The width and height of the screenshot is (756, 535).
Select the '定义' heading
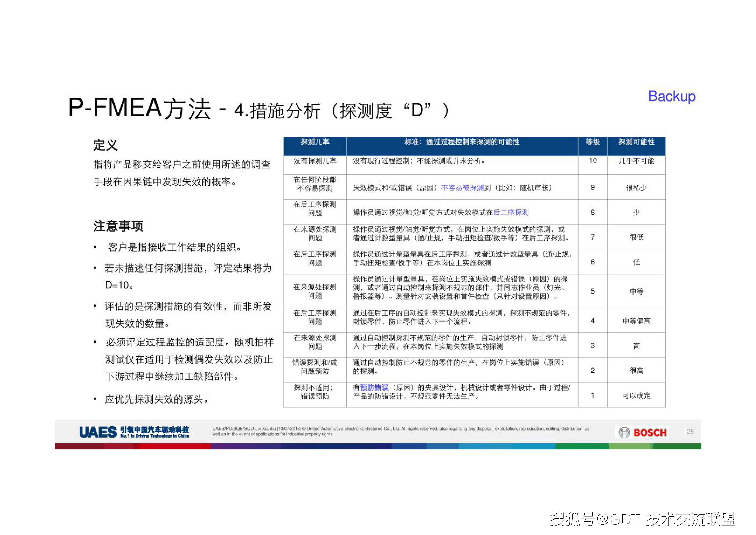(x=105, y=145)
